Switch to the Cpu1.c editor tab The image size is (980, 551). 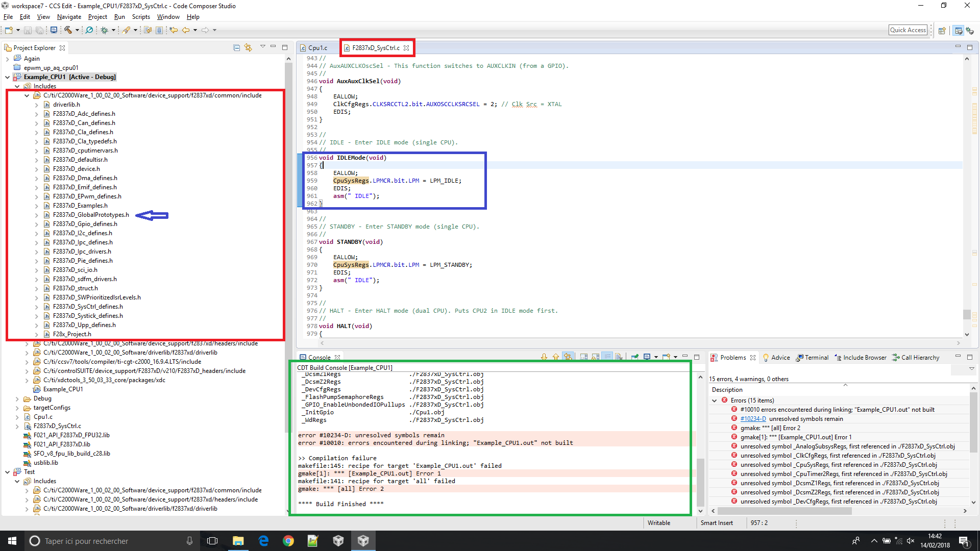316,47
